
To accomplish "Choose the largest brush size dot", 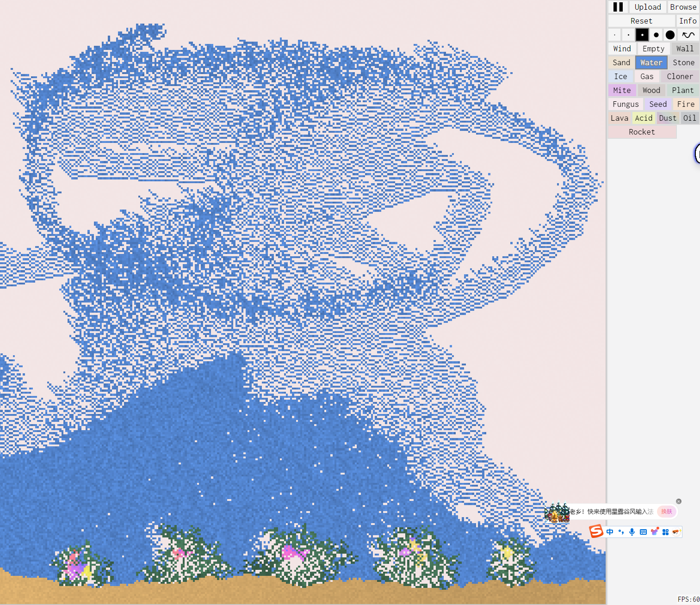I will point(670,35).
